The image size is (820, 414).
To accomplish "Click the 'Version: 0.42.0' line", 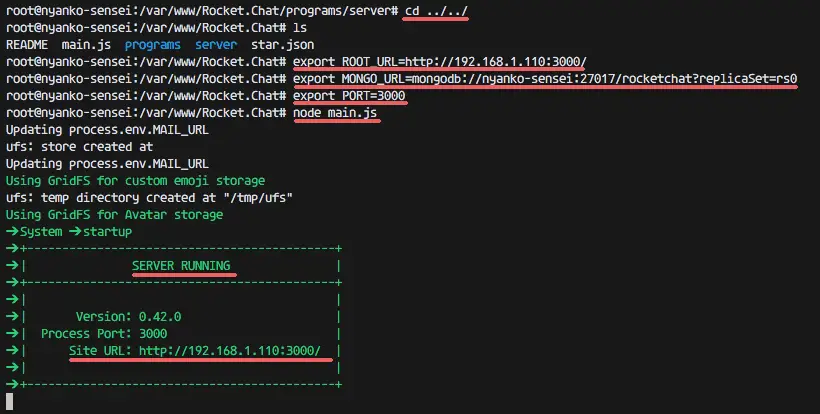I will tap(129, 317).
